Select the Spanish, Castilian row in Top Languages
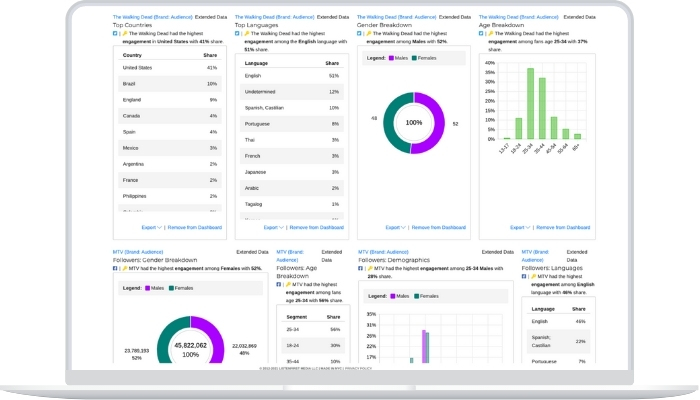Viewport: 700px width, 400px height. pos(292,108)
